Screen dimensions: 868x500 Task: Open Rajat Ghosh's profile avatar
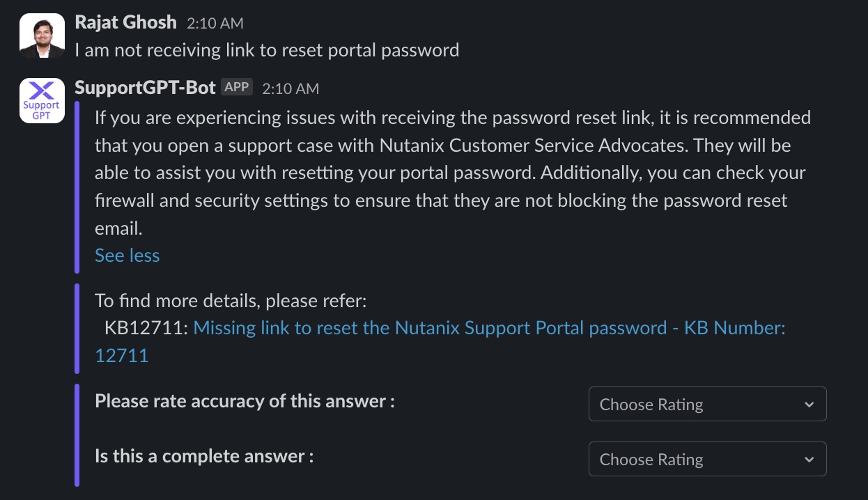(42, 36)
